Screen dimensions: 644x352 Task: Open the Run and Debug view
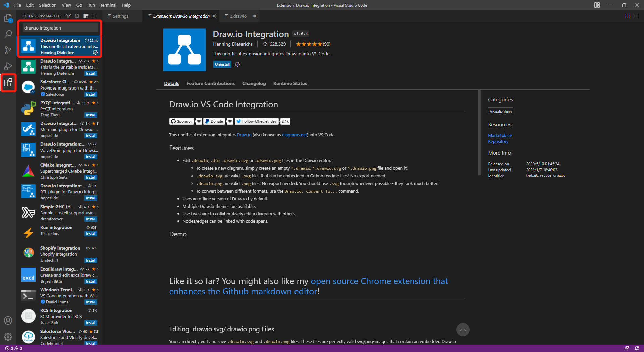8,66
